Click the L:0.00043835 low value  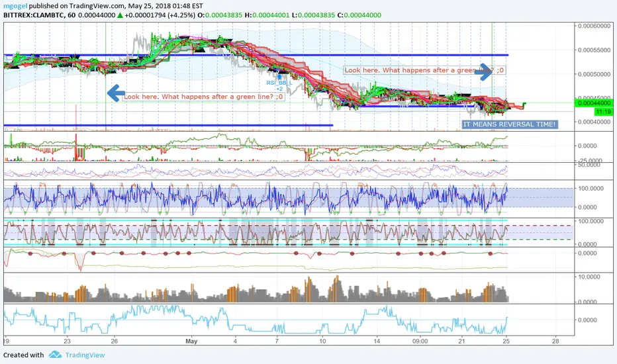tap(314, 15)
